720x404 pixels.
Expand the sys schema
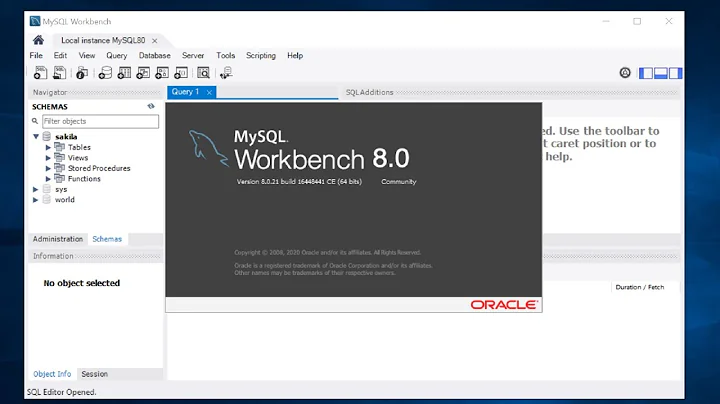tap(36, 189)
